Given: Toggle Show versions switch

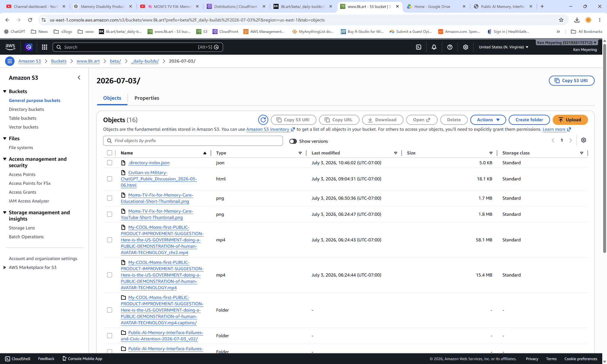Looking at the screenshot, I should tap(293, 141).
